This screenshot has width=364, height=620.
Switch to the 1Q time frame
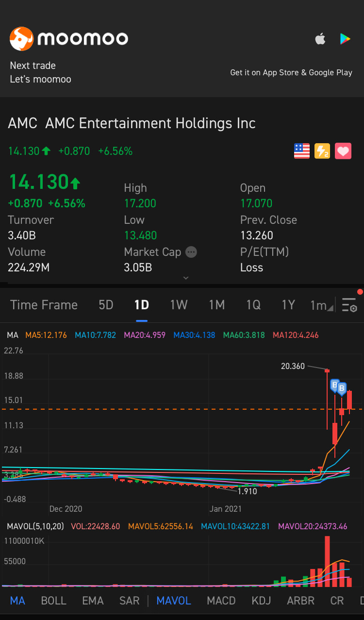pyautogui.click(x=253, y=305)
